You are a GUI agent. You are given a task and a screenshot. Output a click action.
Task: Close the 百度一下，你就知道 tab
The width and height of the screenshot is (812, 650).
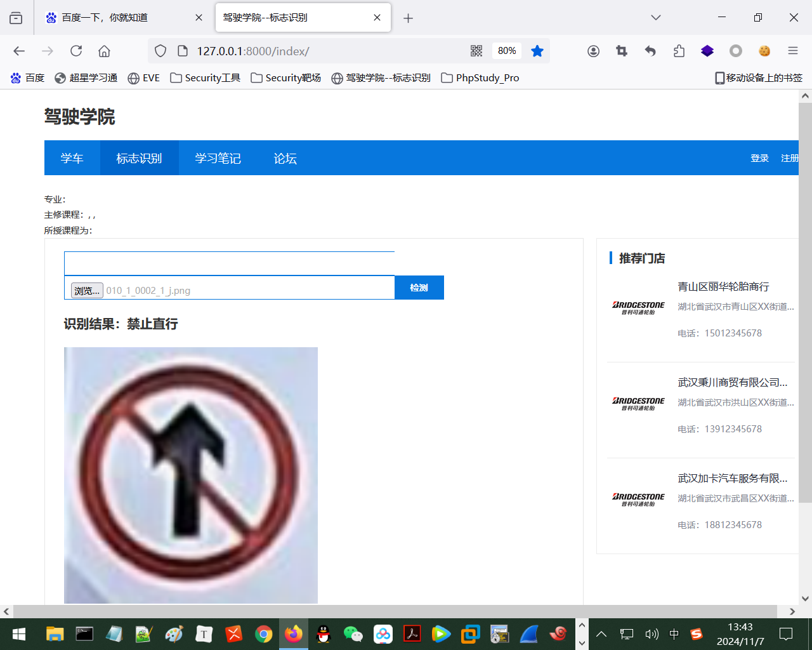[199, 18]
